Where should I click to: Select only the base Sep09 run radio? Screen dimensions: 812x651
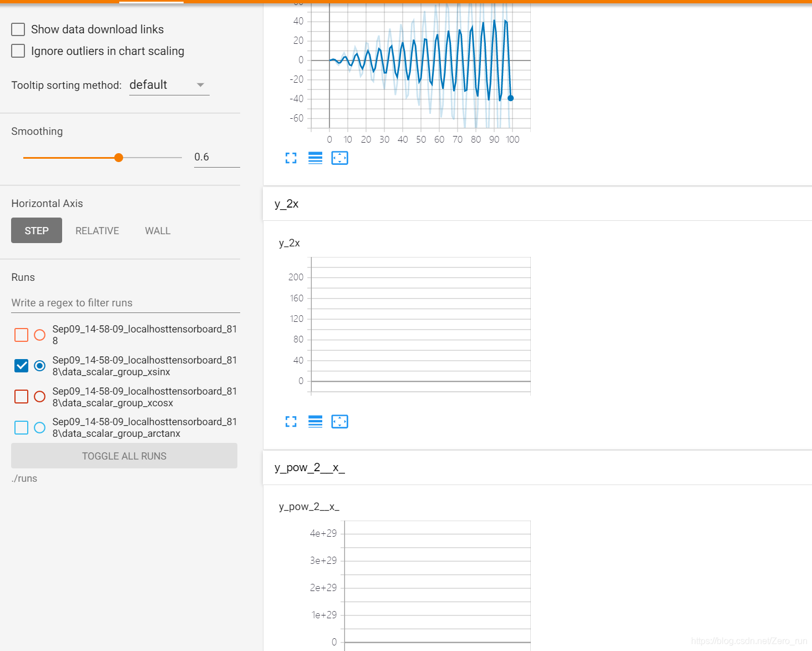40,335
